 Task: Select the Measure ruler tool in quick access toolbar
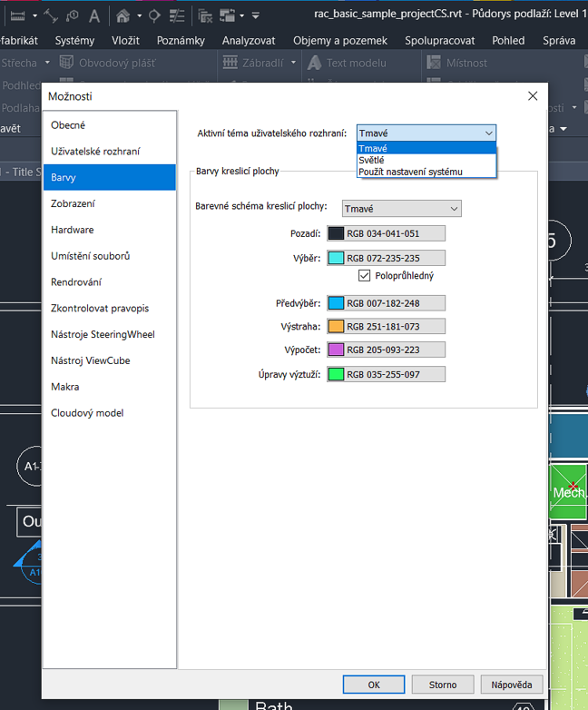tap(16, 15)
